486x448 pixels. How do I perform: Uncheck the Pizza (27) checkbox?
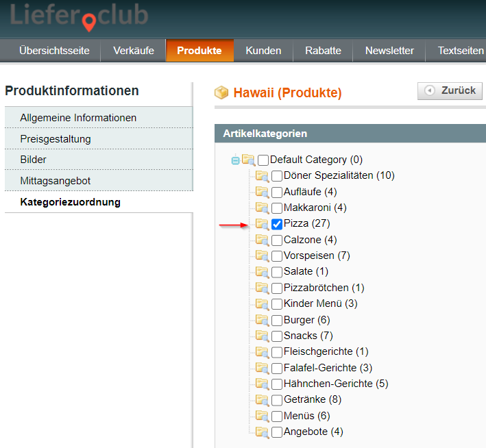pyautogui.click(x=277, y=224)
